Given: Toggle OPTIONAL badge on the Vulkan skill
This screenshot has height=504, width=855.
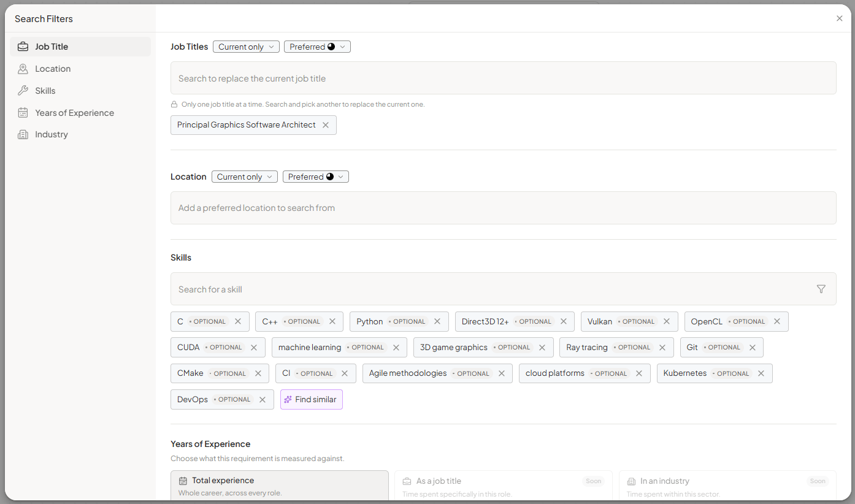Looking at the screenshot, I should coord(636,321).
